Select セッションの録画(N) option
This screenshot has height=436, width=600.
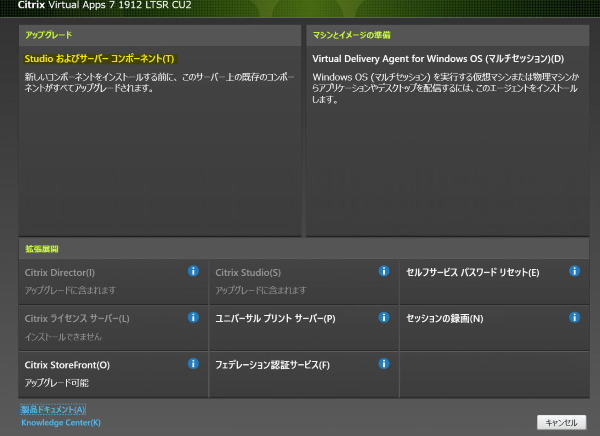[445, 318]
